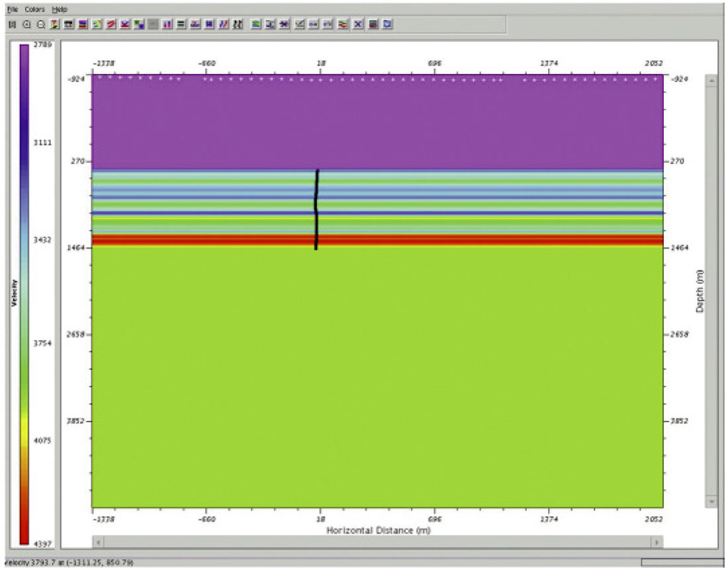Open the Colors menu
Viewport: 728px width, 569px height.
[35, 9]
